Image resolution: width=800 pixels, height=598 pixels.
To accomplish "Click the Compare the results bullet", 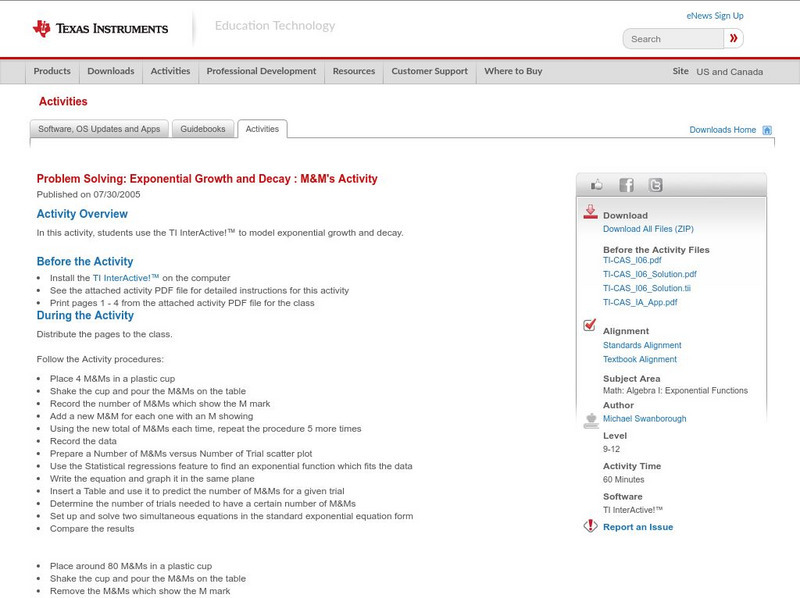I will [x=92, y=529].
